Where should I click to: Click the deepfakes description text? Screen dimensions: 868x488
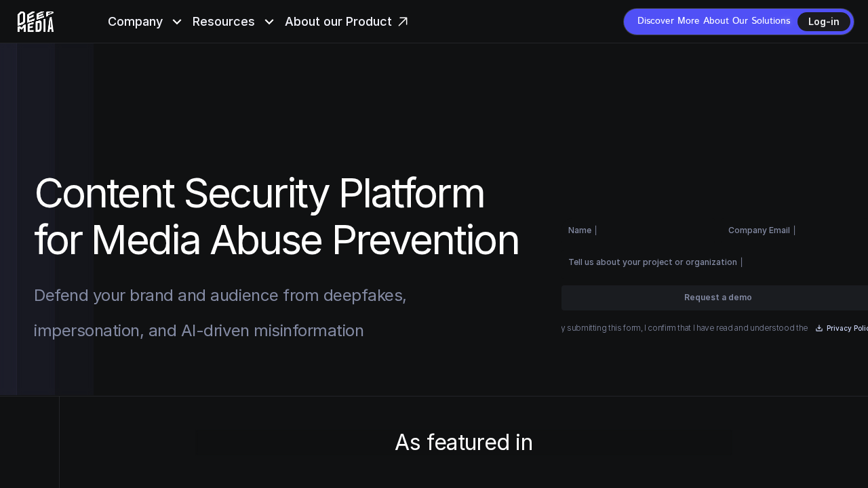(220, 313)
